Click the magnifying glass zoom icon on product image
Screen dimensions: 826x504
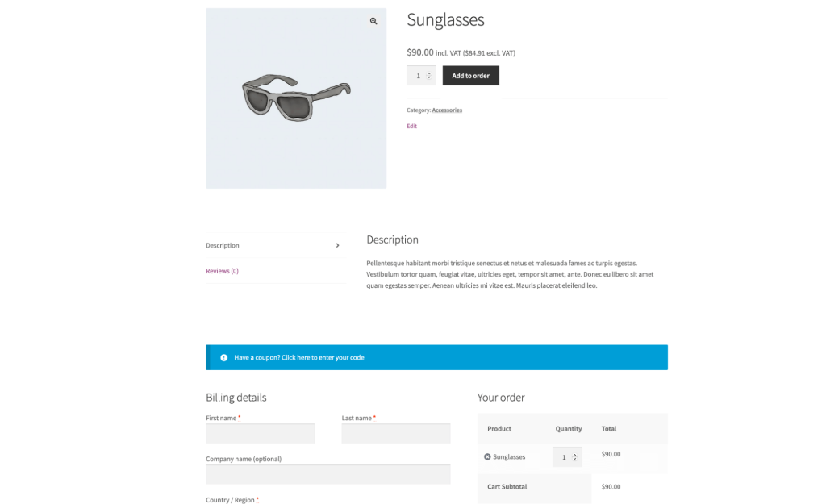pos(373,21)
